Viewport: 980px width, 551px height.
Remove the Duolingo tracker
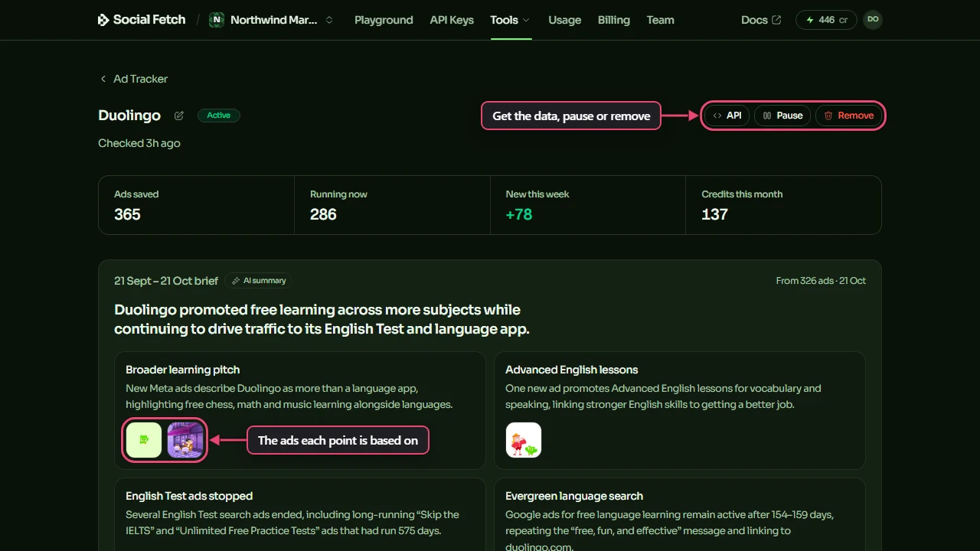click(848, 116)
